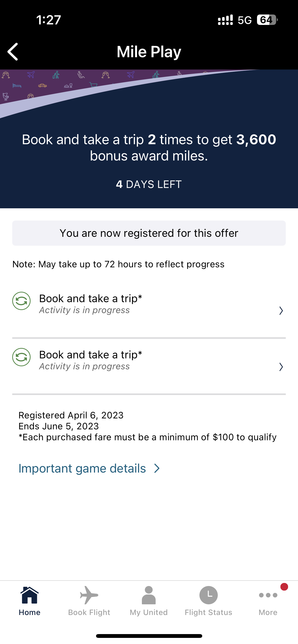Tap the Flight Status clock icon

[x=208, y=595]
